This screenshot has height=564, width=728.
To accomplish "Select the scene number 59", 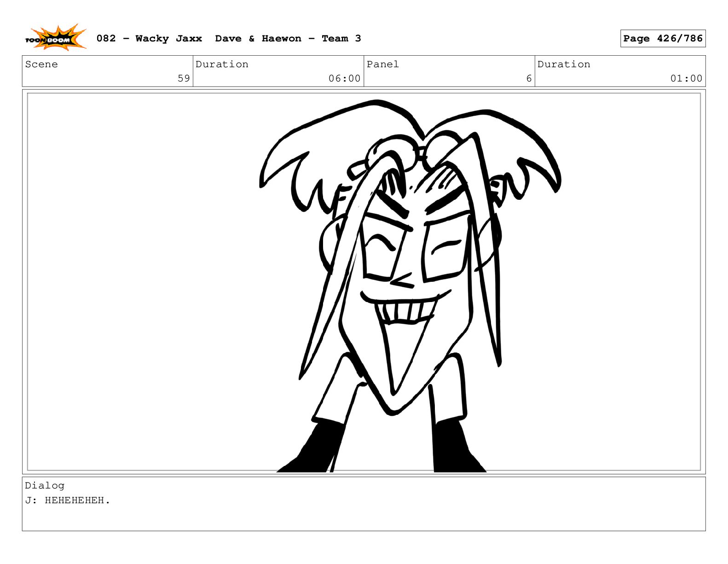I will [x=184, y=78].
